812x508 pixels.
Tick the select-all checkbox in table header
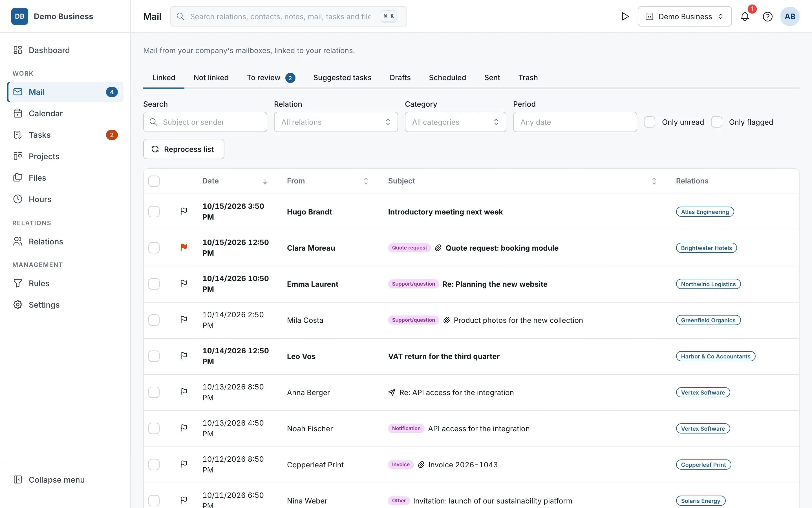point(154,181)
